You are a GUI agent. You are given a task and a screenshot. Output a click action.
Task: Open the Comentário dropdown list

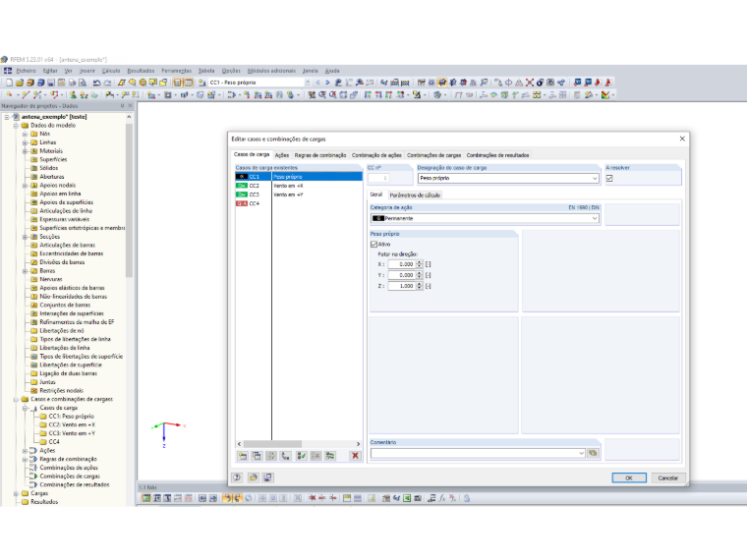pos(581,453)
